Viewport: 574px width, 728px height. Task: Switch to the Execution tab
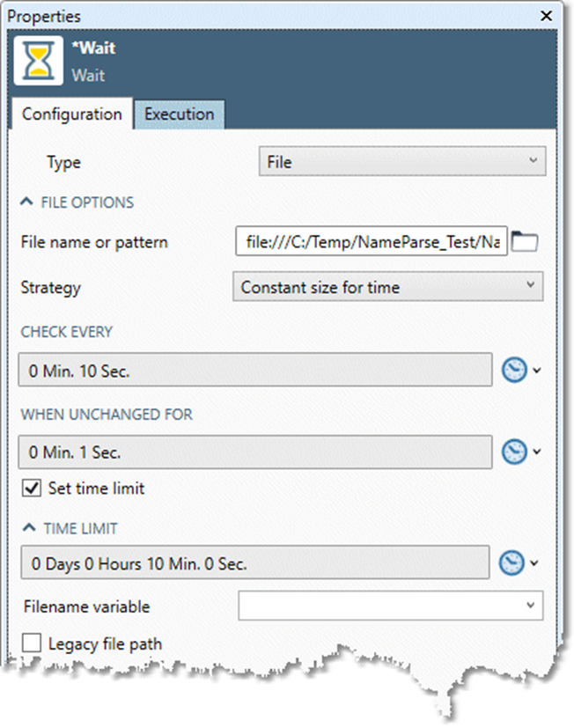click(x=179, y=114)
